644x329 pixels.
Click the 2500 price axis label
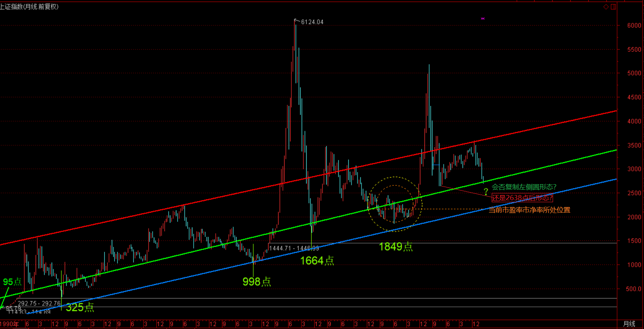coord(634,193)
